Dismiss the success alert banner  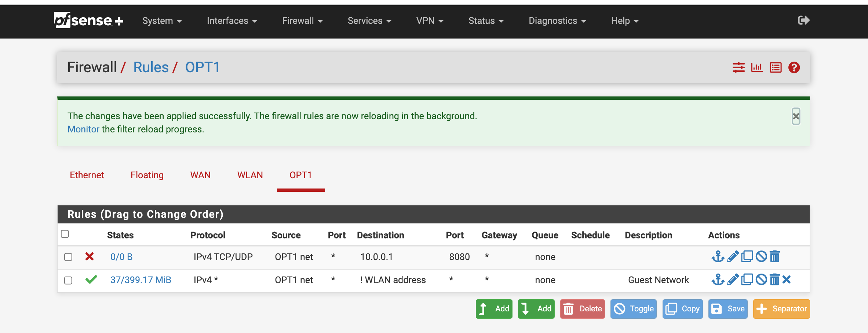[796, 116]
